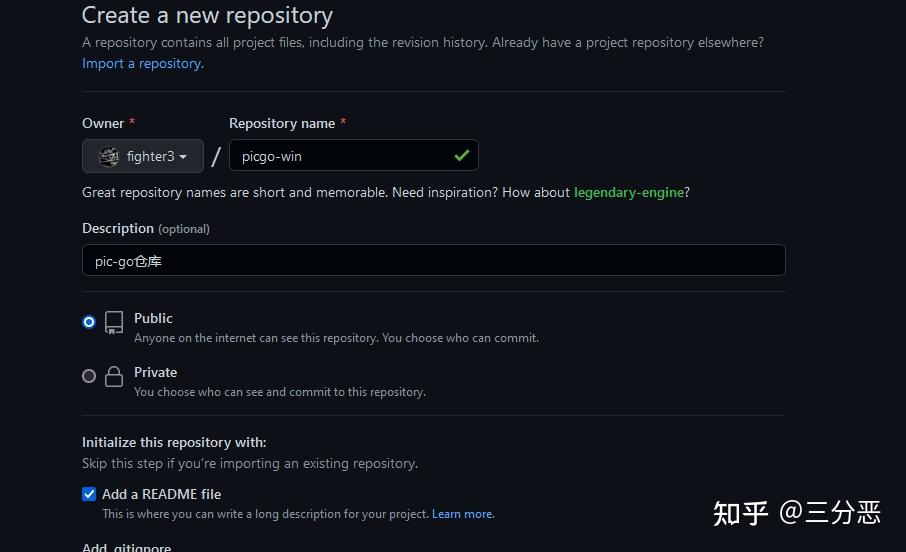Open the Owner fighter3 dropdown
The width and height of the screenshot is (906, 552).
143,156
